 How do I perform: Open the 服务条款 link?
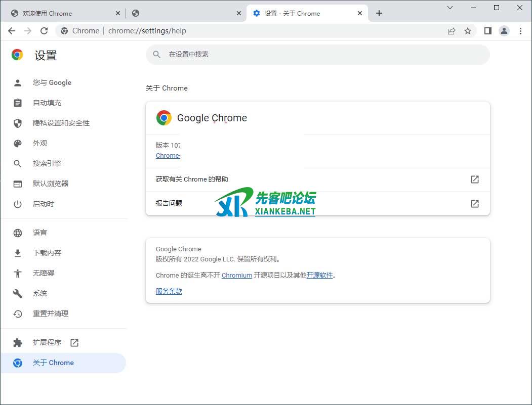[169, 291]
